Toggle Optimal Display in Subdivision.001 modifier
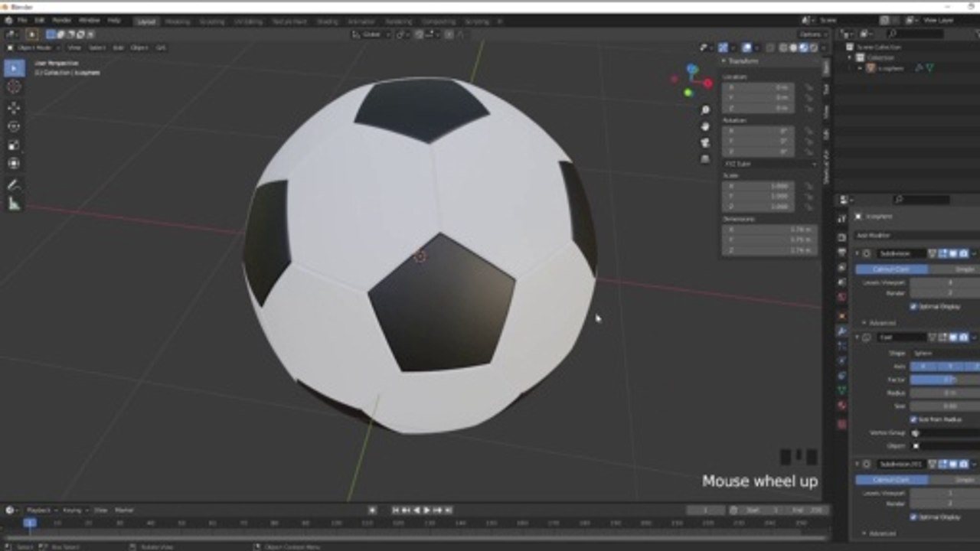 (x=913, y=517)
